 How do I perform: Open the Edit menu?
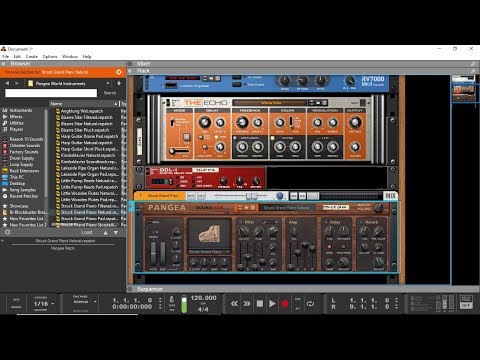17,57
